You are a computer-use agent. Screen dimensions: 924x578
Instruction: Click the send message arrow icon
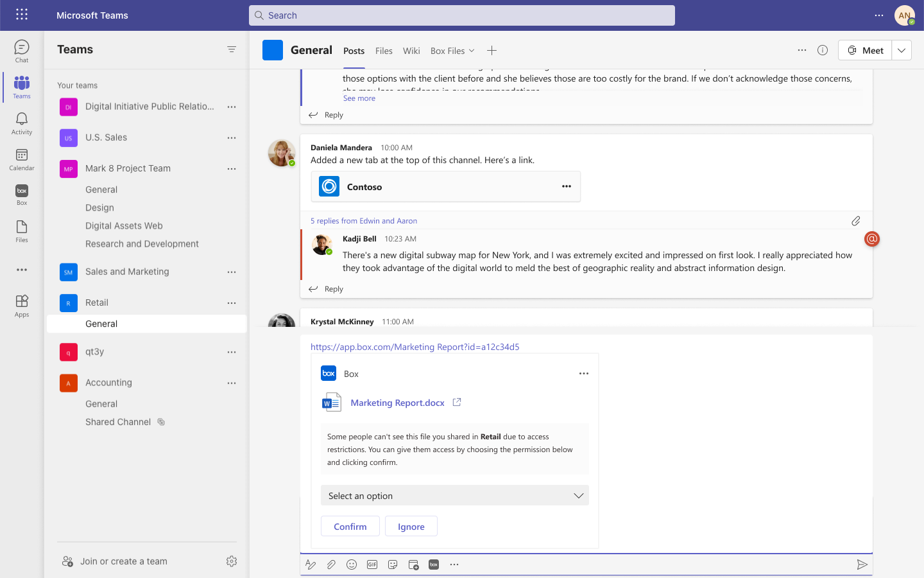click(862, 565)
